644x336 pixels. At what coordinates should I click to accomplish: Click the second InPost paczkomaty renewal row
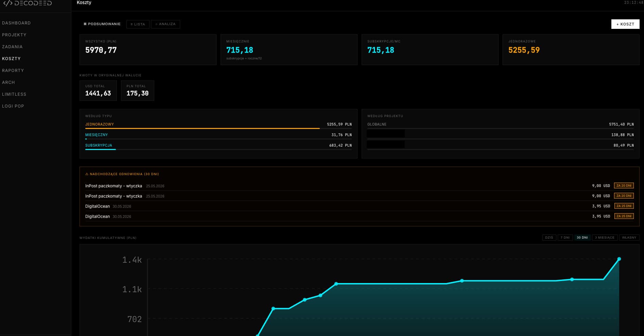point(360,196)
